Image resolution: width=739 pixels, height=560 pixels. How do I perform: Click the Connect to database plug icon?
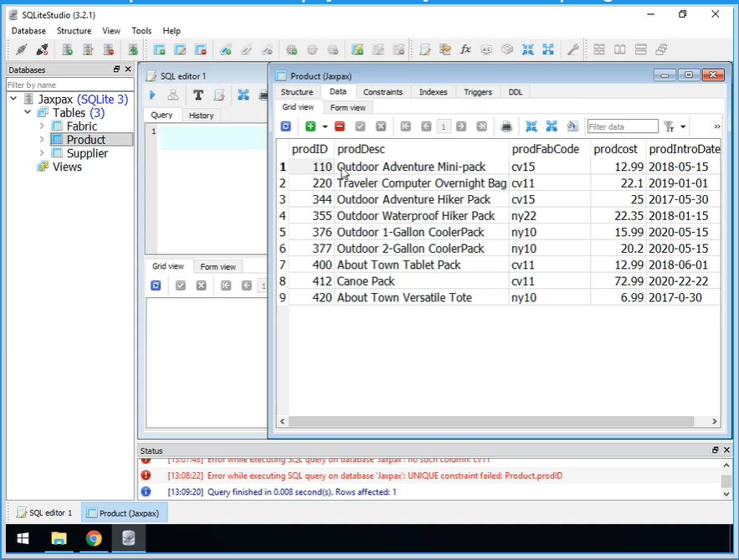tap(21, 49)
